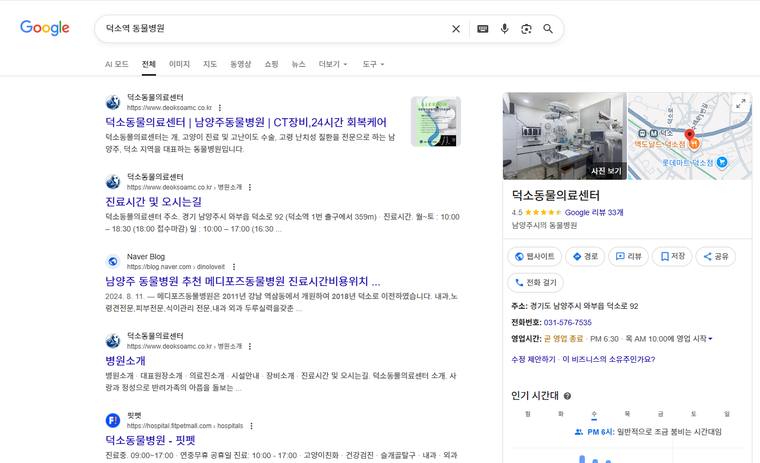760x463 pixels.
Task: Click the star rating next to 4.5
Action: 543,212
